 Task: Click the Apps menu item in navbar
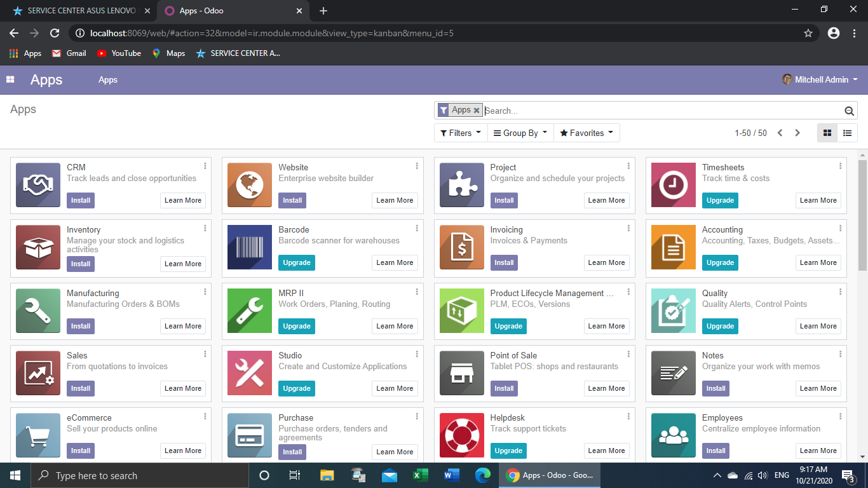coord(108,79)
